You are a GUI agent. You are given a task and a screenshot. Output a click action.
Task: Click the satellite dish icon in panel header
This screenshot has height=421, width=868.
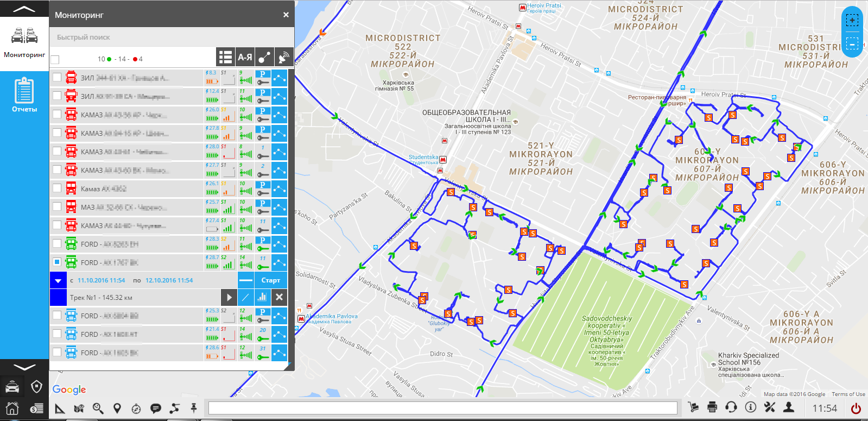283,56
